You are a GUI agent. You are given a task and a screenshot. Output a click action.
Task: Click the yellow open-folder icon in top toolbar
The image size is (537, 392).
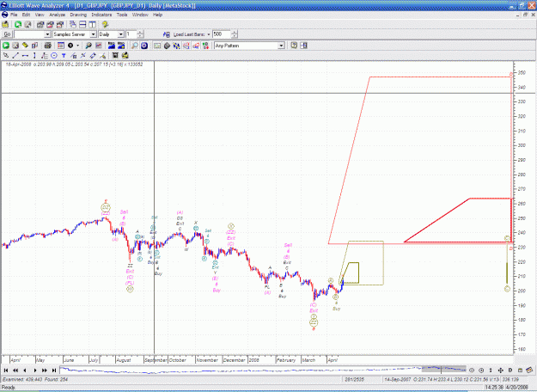coord(5,24)
